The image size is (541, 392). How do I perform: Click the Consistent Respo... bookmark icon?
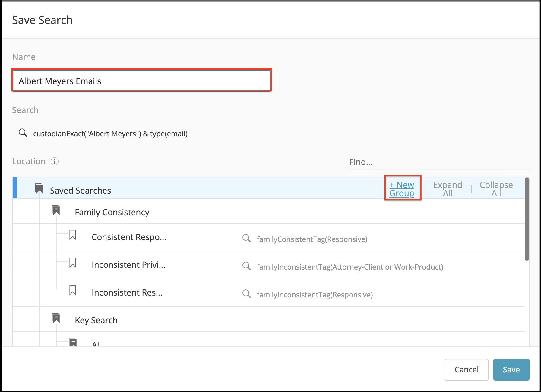point(73,235)
